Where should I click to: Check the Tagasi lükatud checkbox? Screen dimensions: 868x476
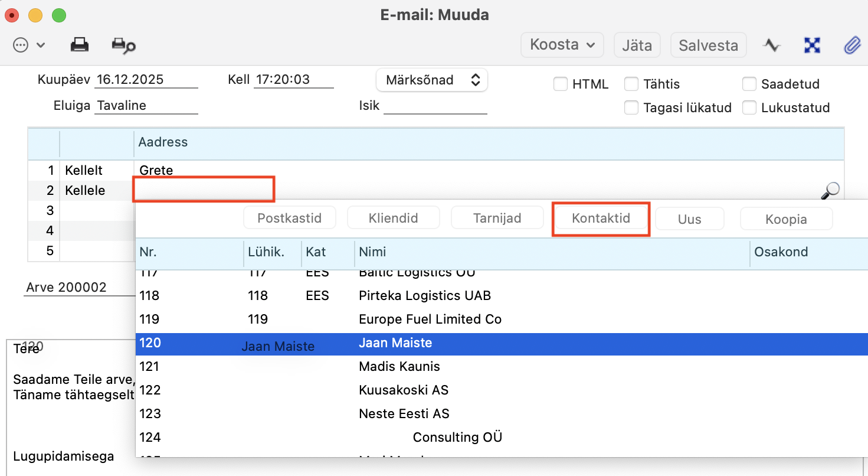point(631,108)
